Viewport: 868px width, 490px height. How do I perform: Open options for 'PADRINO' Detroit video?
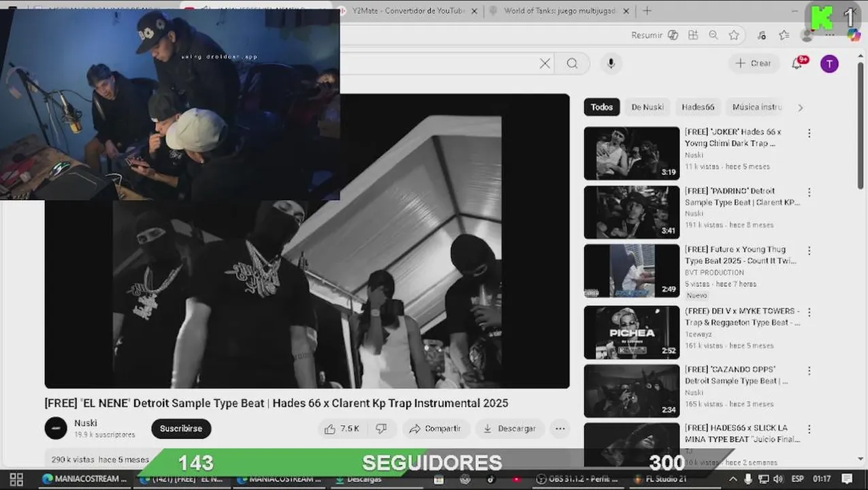809,193
